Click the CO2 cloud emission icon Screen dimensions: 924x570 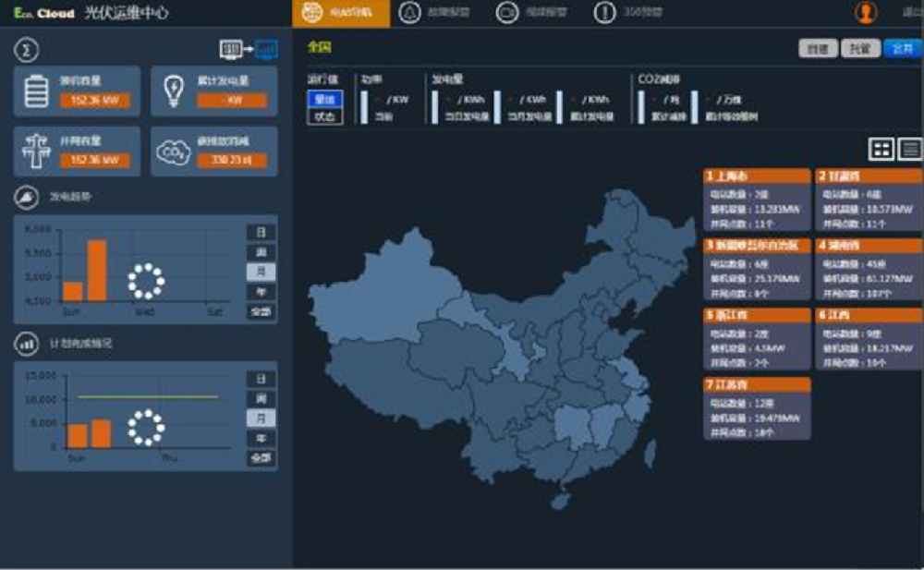click(173, 152)
